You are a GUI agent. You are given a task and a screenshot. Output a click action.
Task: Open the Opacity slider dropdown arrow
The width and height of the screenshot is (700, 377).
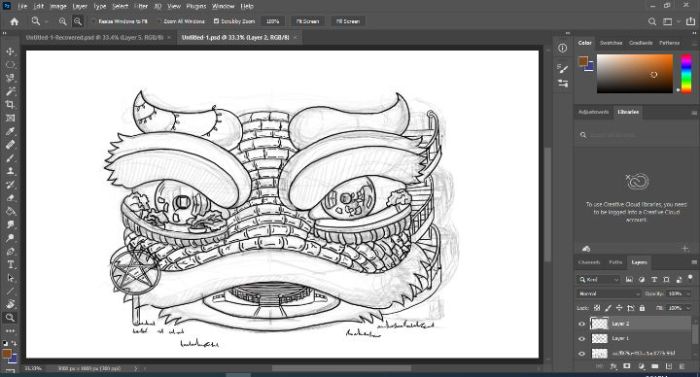(687, 293)
